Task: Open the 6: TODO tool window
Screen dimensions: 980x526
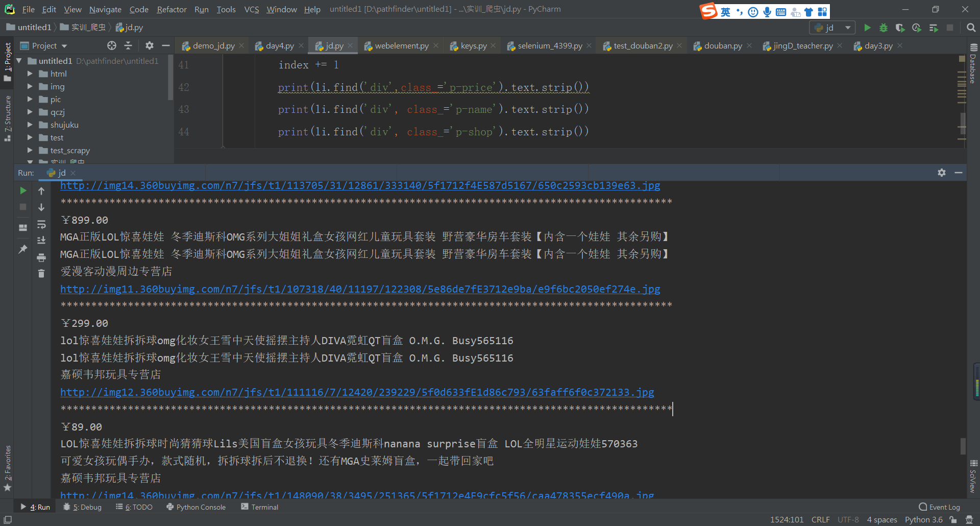Action: pyautogui.click(x=134, y=507)
